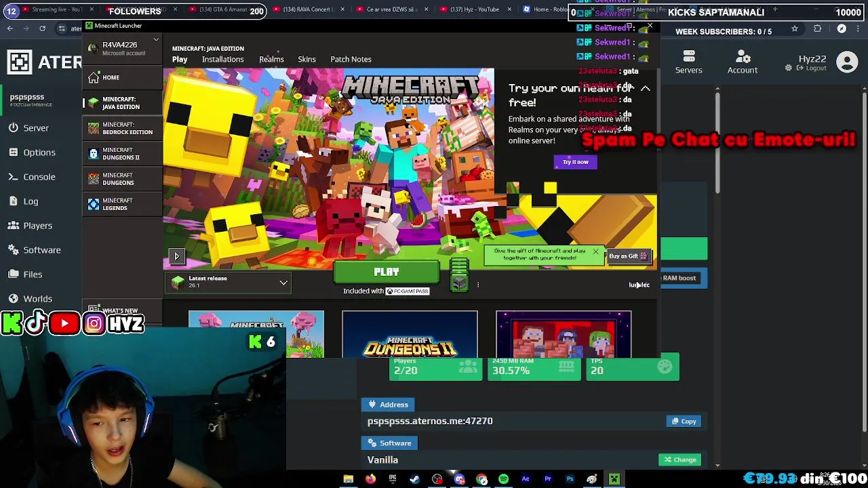Click the browser back arrow

[x=9, y=28]
